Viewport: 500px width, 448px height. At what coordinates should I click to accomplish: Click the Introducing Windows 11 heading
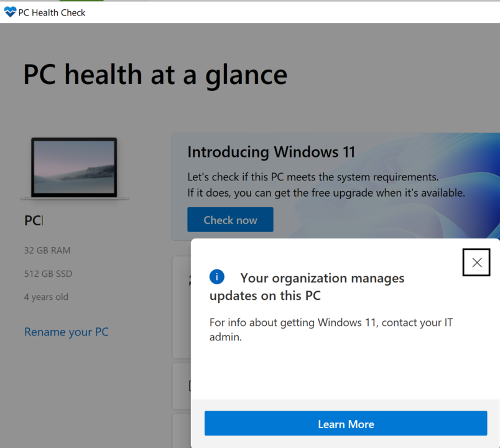[271, 152]
